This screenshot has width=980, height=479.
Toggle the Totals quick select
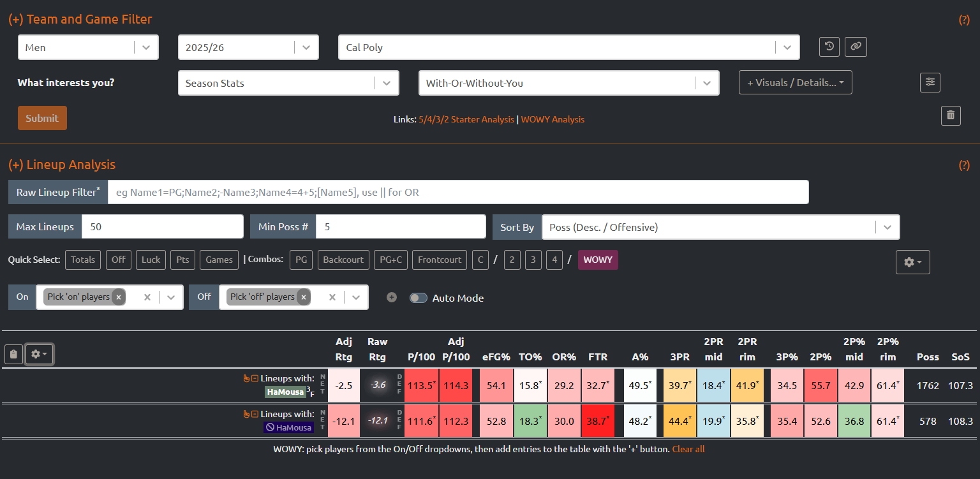[83, 260]
